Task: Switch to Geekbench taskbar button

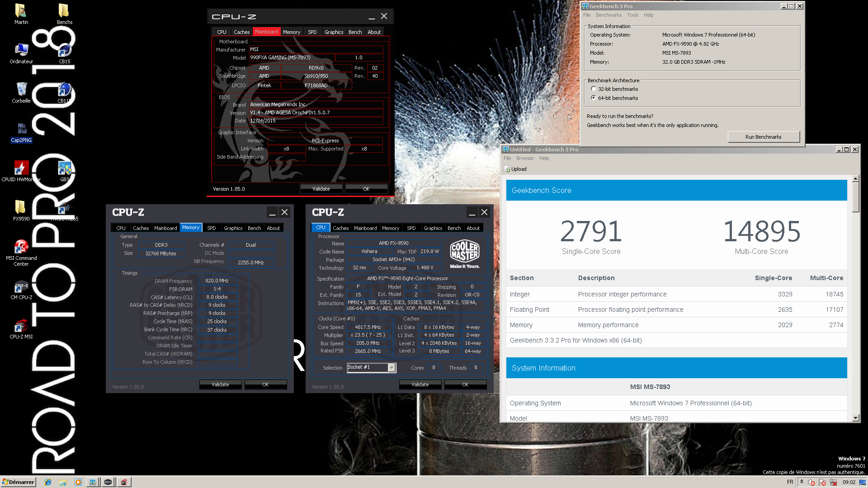Action: coord(92,482)
